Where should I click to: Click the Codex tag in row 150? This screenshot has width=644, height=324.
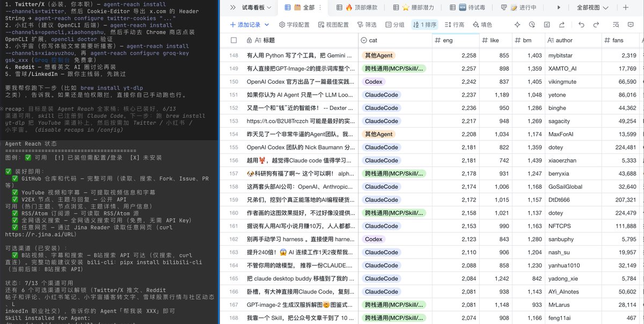pos(374,82)
